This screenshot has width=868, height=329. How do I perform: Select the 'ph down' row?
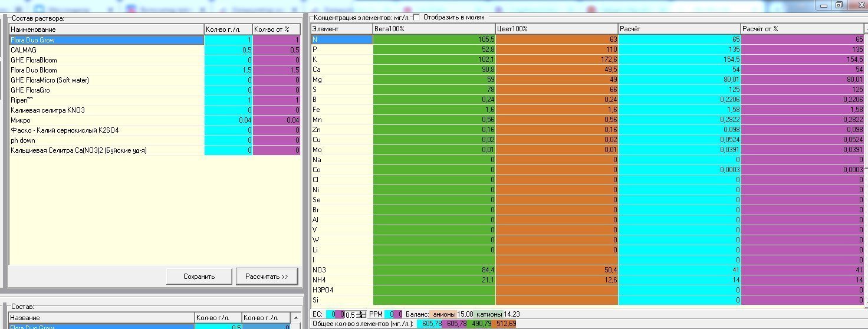click(107, 140)
